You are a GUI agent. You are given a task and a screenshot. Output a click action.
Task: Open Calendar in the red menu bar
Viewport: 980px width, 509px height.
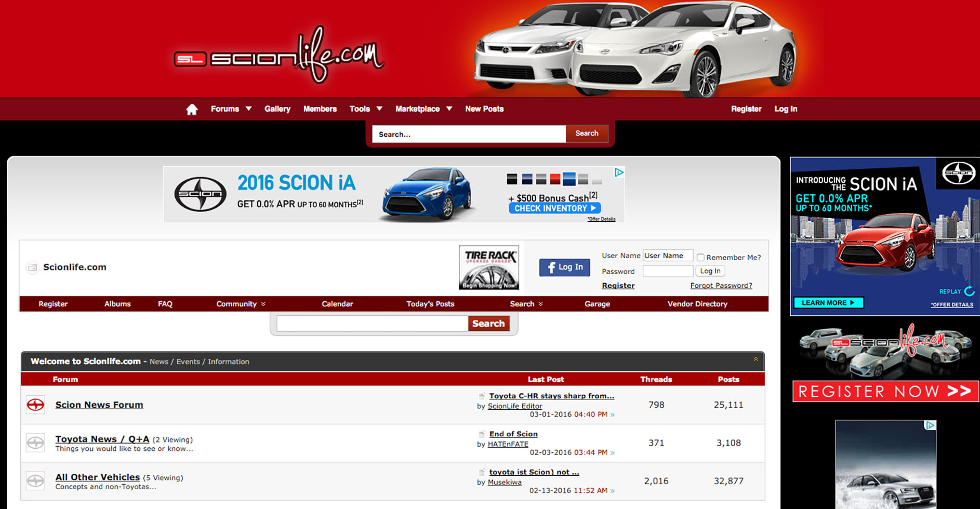(337, 304)
